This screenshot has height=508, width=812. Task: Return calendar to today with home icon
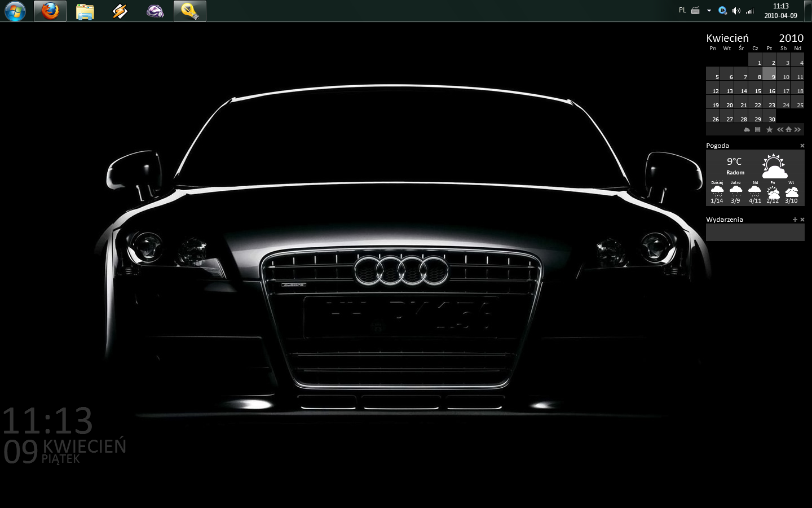pyautogui.click(x=789, y=130)
